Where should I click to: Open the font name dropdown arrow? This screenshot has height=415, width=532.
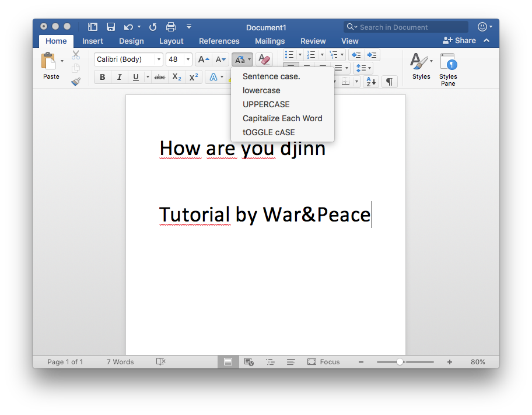coord(159,59)
